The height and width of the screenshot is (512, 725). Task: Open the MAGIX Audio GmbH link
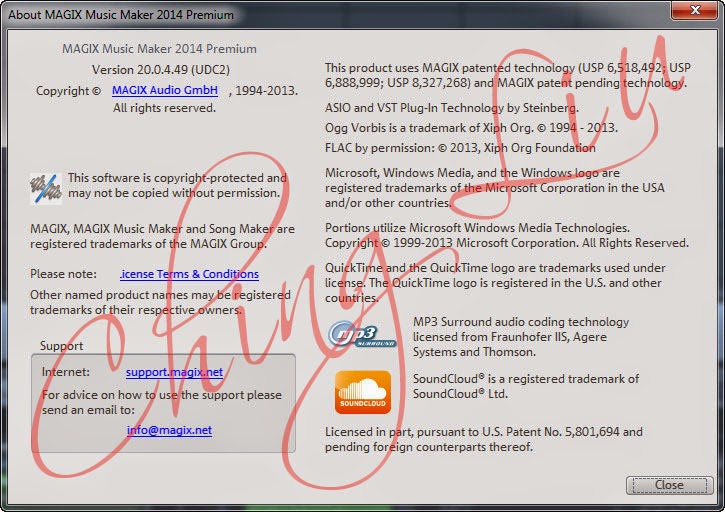pos(165,90)
